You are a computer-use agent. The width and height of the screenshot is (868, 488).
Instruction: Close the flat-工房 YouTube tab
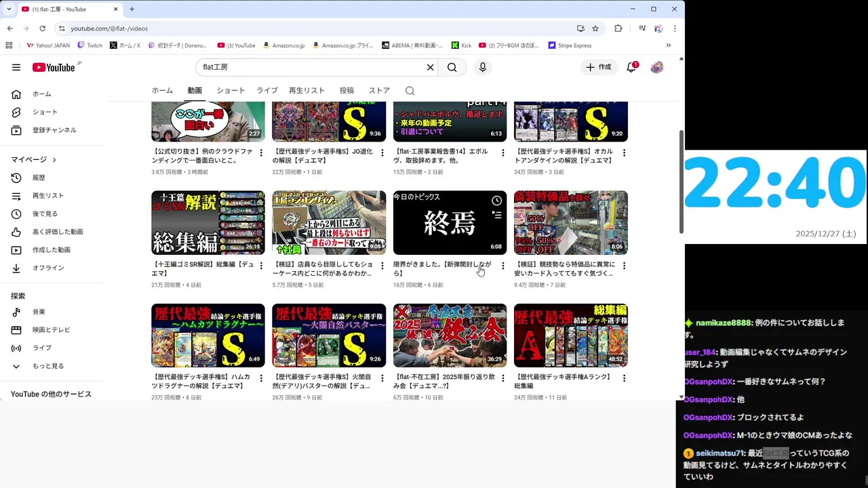(x=115, y=9)
